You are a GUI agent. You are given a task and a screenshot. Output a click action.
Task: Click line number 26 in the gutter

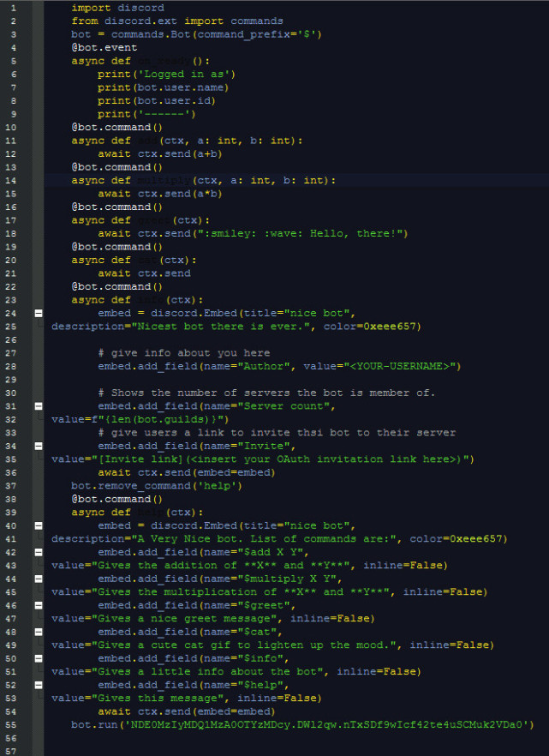coord(10,340)
